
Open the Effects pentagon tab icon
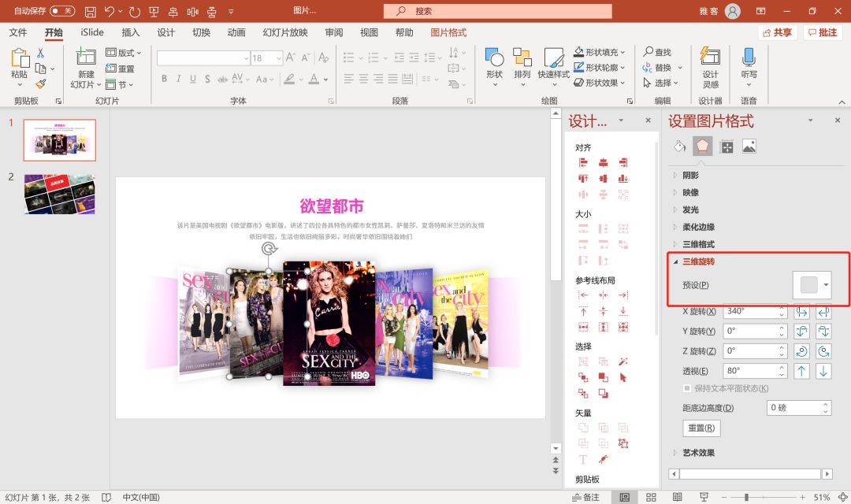click(x=702, y=146)
